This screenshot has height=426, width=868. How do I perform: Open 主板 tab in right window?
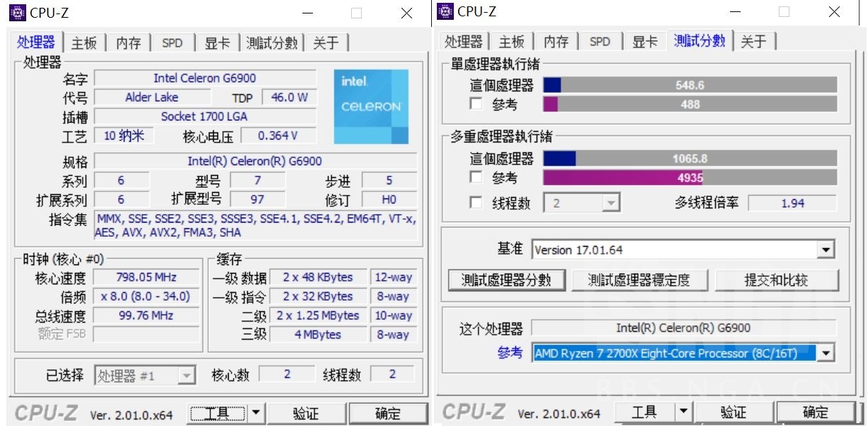tap(511, 42)
